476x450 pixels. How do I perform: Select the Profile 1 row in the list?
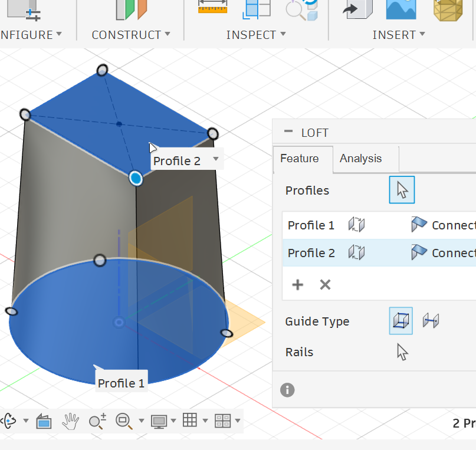pyautogui.click(x=379, y=225)
